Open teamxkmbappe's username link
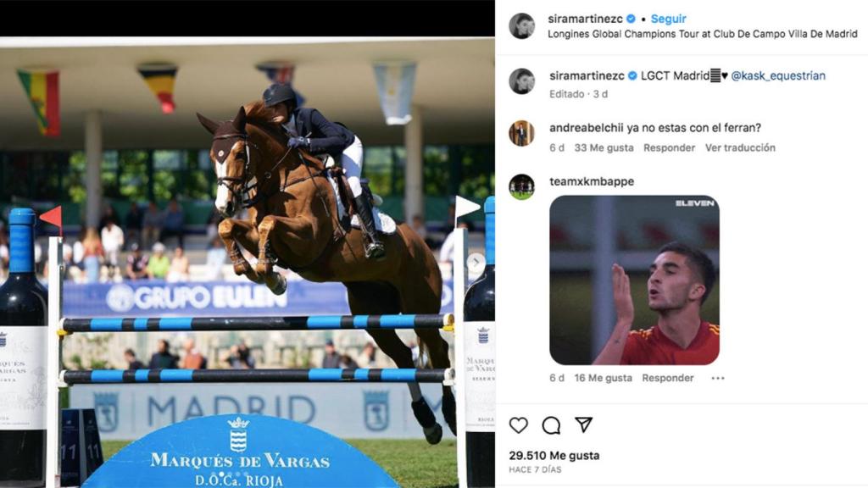 tap(591, 181)
